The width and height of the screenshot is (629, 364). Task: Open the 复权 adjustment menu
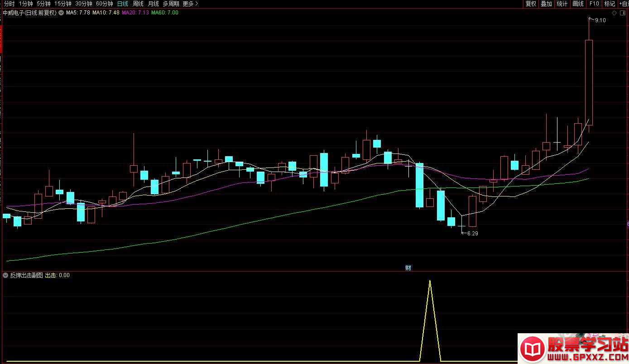531,4
